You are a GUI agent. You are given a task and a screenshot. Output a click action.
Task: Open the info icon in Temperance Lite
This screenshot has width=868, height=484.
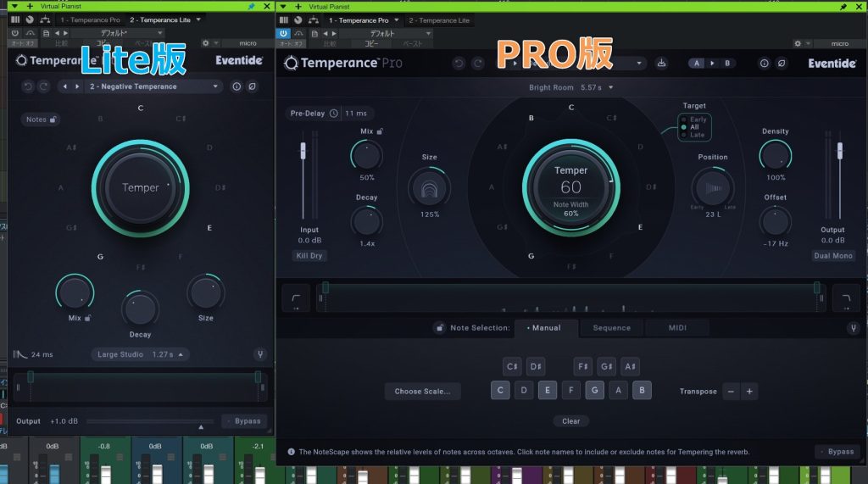pos(236,86)
